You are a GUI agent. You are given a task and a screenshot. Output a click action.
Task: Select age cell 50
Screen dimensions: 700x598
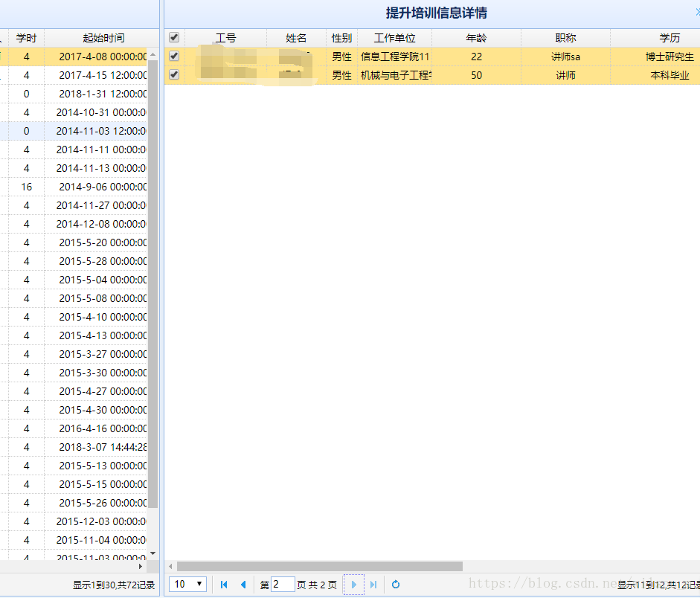point(476,75)
